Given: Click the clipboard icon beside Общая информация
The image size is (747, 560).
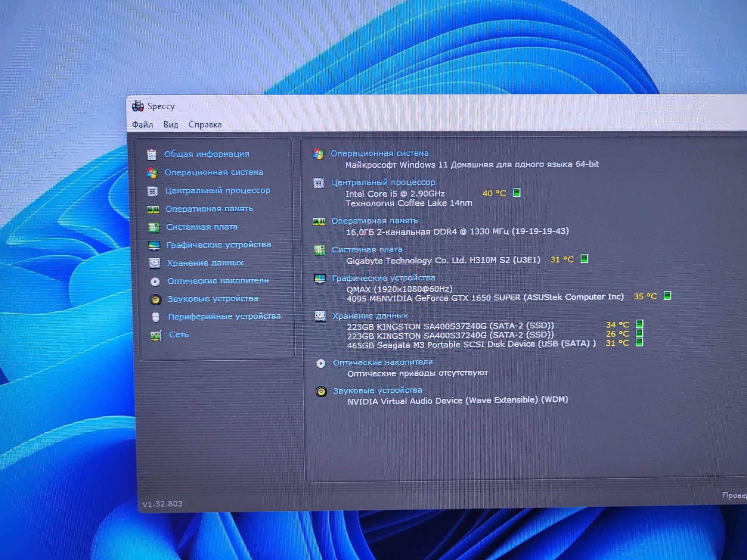Looking at the screenshot, I should click(x=151, y=154).
